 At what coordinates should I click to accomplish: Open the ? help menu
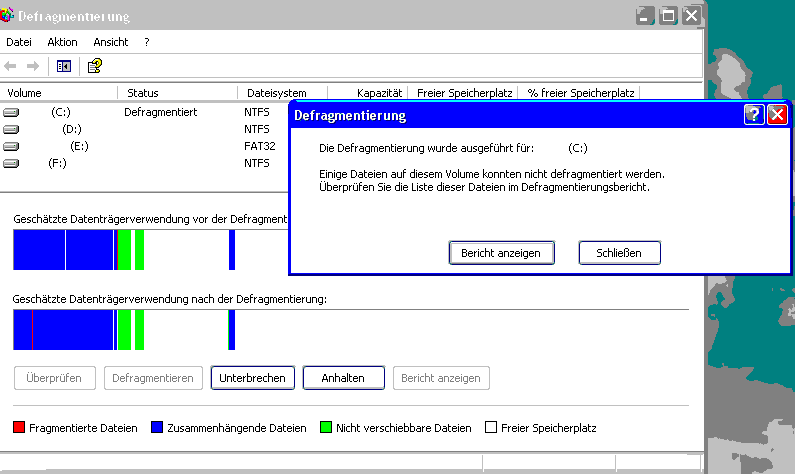click(x=147, y=42)
